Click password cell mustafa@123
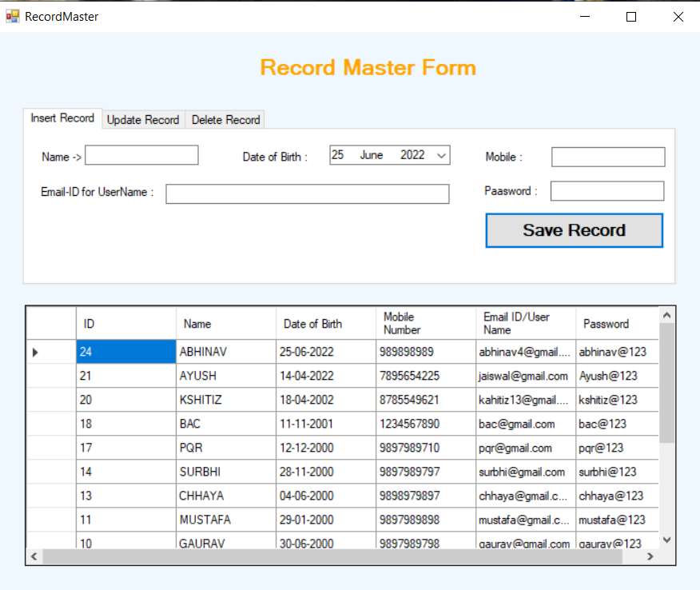 coord(617,520)
